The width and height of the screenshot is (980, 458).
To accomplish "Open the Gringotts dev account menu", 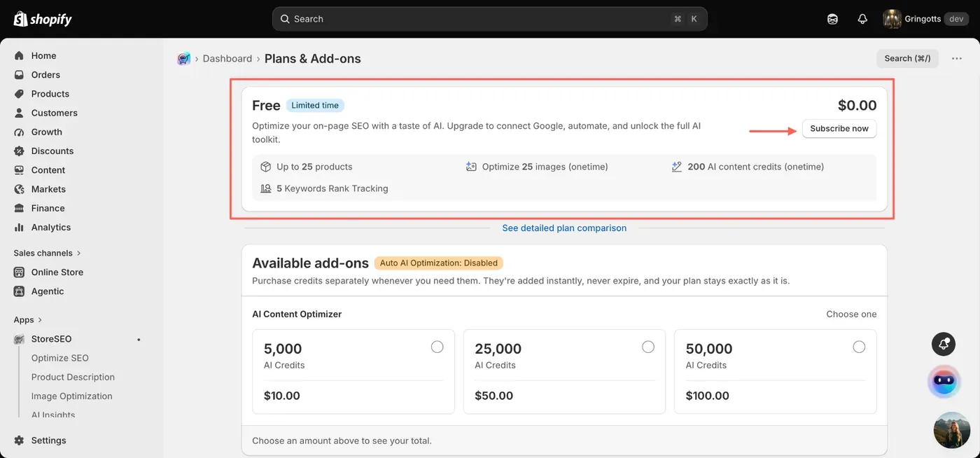I will [x=926, y=19].
